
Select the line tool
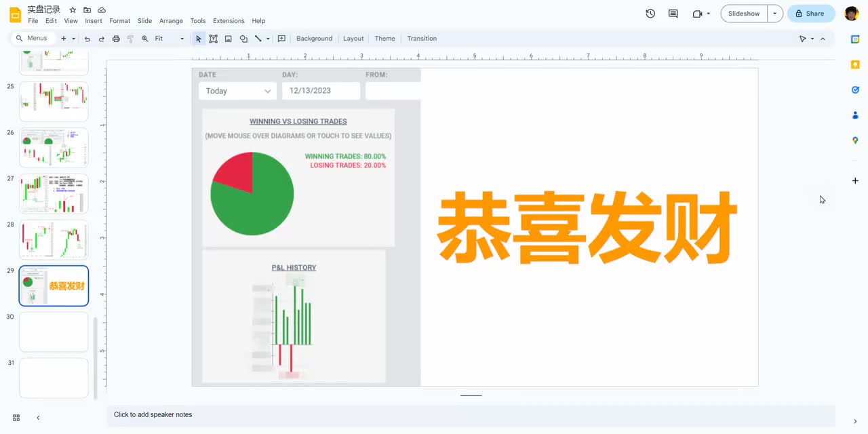pyautogui.click(x=258, y=39)
